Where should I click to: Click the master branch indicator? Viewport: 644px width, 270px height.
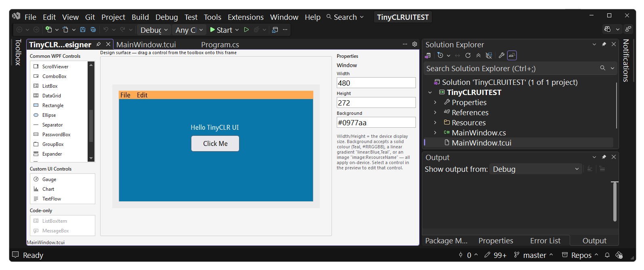pos(533,255)
